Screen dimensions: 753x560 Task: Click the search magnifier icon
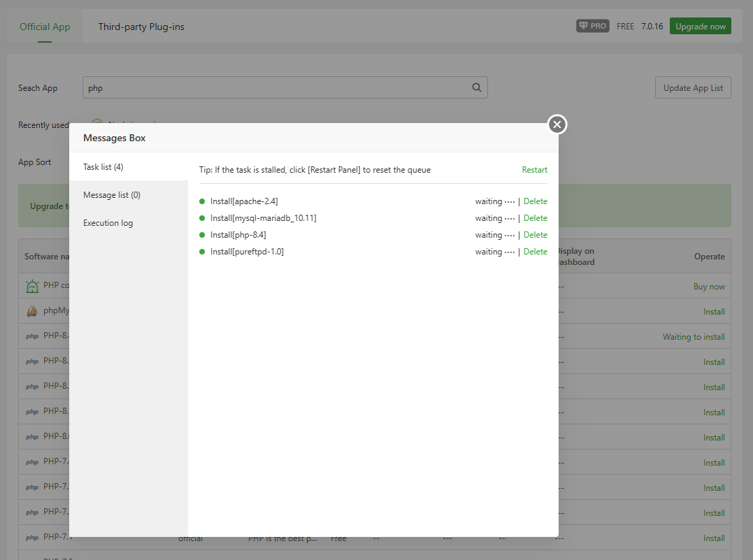476,88
